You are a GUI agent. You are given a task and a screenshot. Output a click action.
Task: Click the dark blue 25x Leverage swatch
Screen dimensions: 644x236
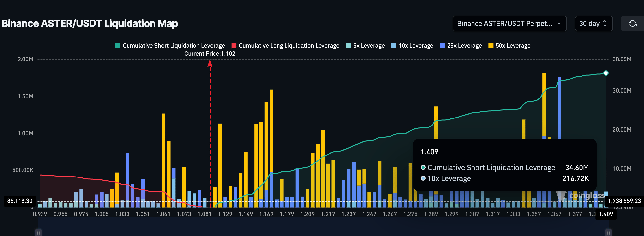pyautogui.click(x=442, y=46)
